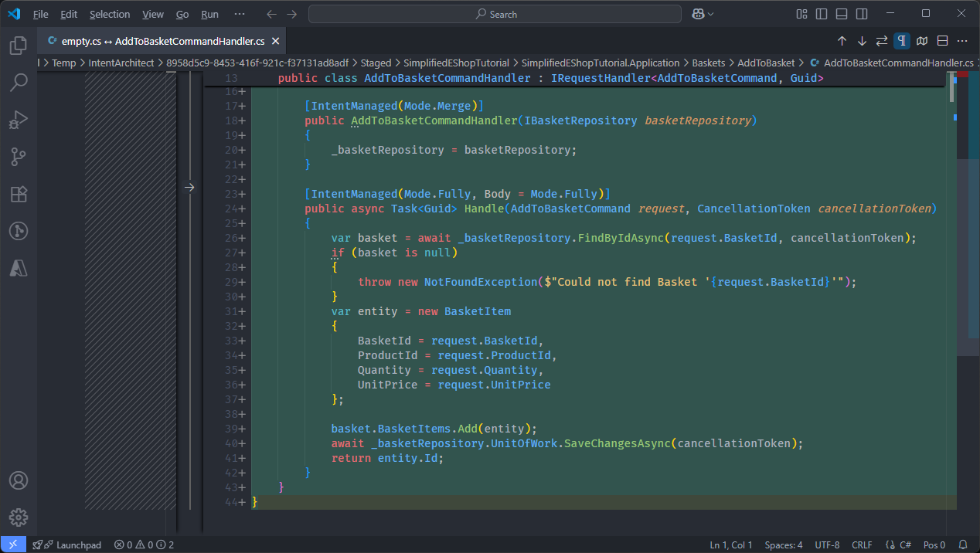Click the IntentArchitect breadcrumb segment
This screenshot has height=553, width=980.
click(121, 63)
